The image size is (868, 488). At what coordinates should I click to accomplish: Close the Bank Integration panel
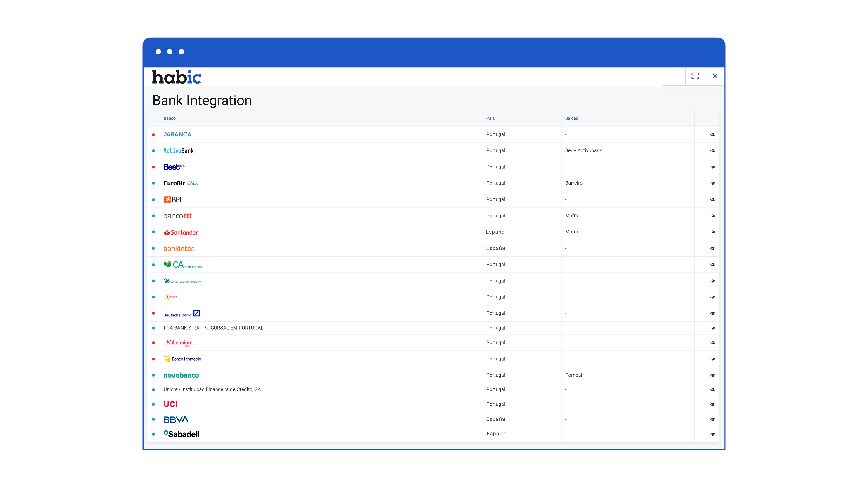(x=715, y=76)
